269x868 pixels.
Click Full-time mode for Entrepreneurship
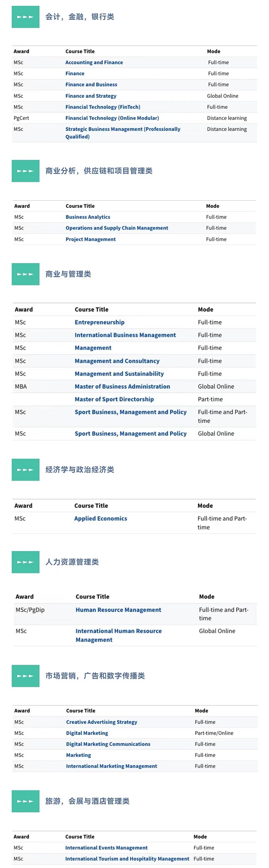(x=210, y=322)
